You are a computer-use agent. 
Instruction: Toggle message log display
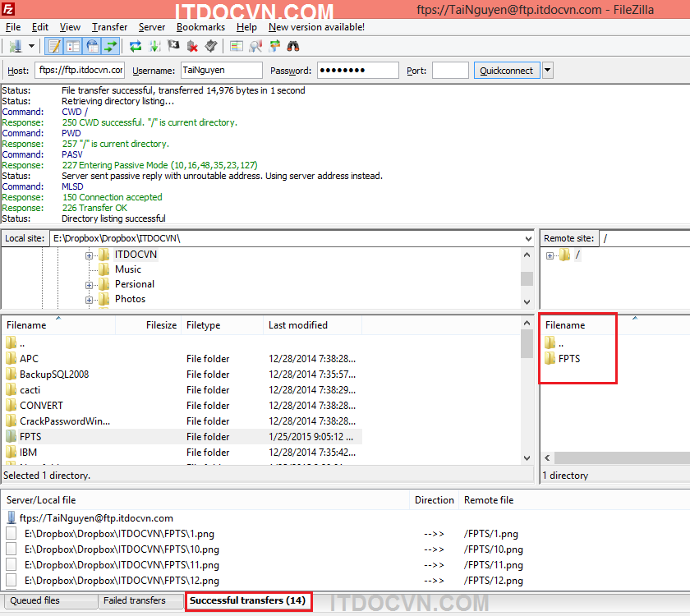tap(54, 46)
